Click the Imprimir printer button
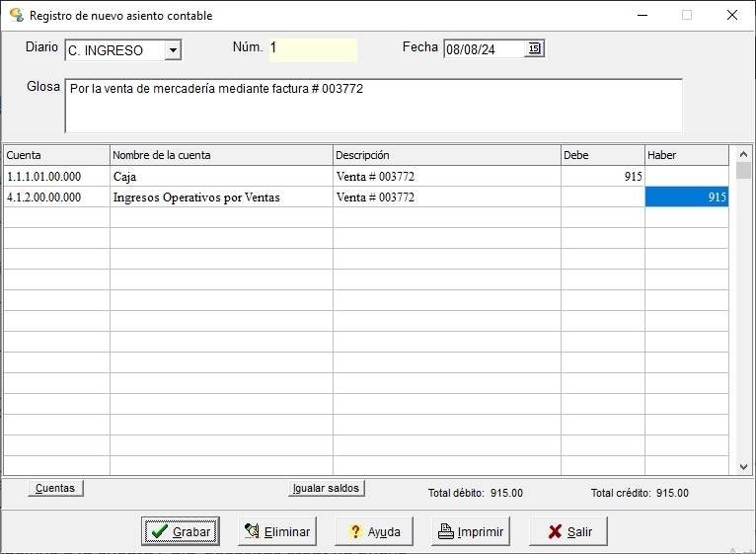Image resolution: width=756 pixels, height=554 pixels. point(471,531)
